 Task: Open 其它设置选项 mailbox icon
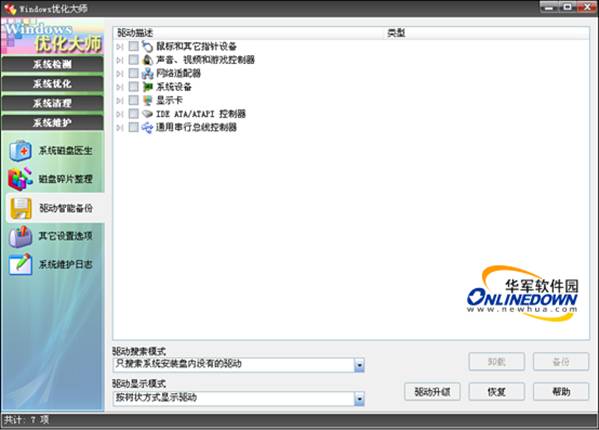click(x=21, y=236)
